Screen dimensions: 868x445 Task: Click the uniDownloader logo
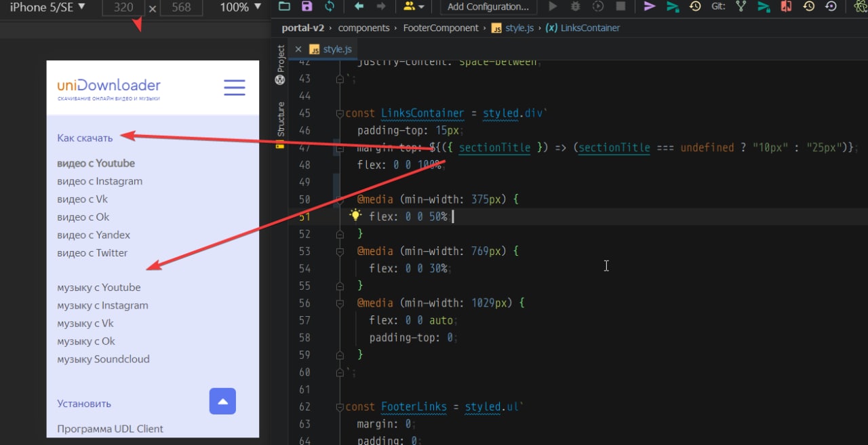pos(108,89)
